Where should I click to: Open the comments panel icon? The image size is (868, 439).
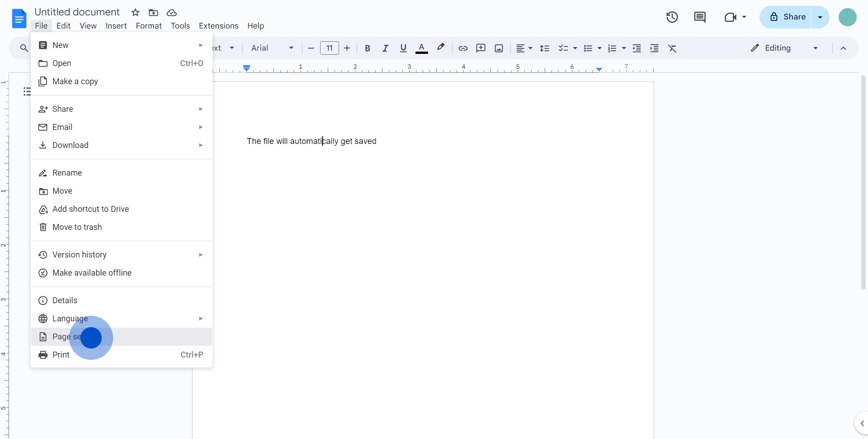pyautogui.click(x=699, y=17)
